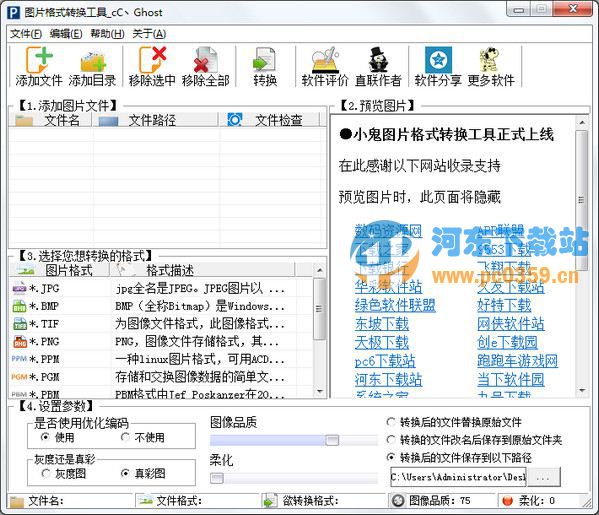Click preview panel scrollbar down arrow
The image size is (599, 515).
point(581,390)
